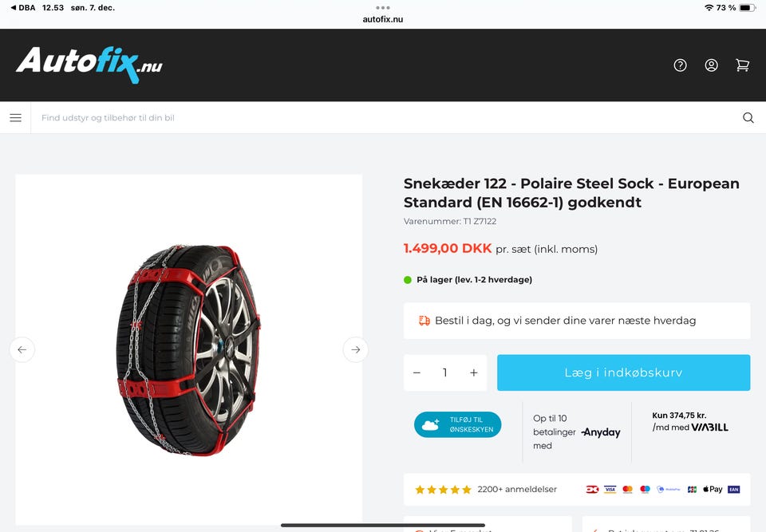Click Tilføj til Ønskeskyen button
This screenshot has height=532, width=766.
[457, 424]
